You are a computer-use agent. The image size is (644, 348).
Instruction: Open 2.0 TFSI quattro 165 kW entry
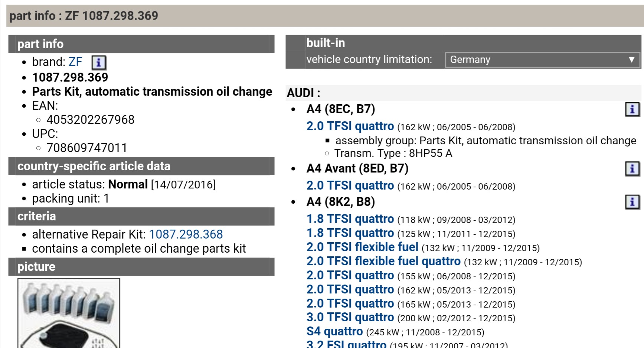(350, 304)
